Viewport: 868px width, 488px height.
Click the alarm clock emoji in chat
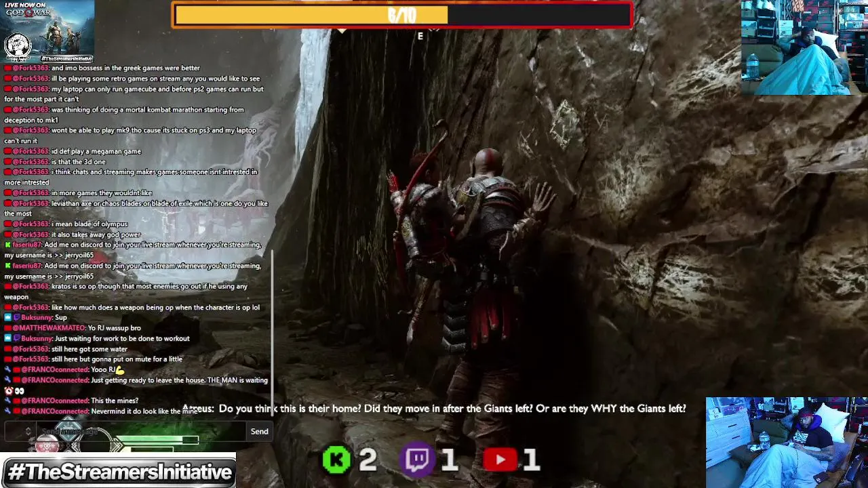click(8, 390)
